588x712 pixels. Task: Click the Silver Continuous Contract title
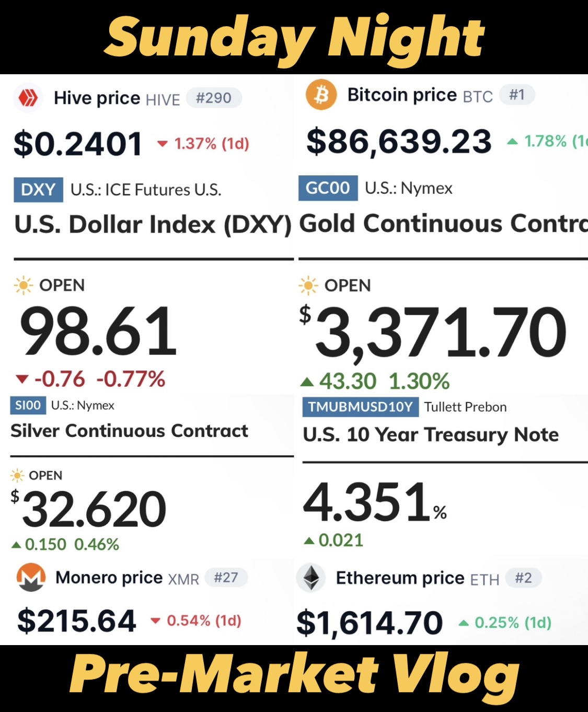pos(130,431)
